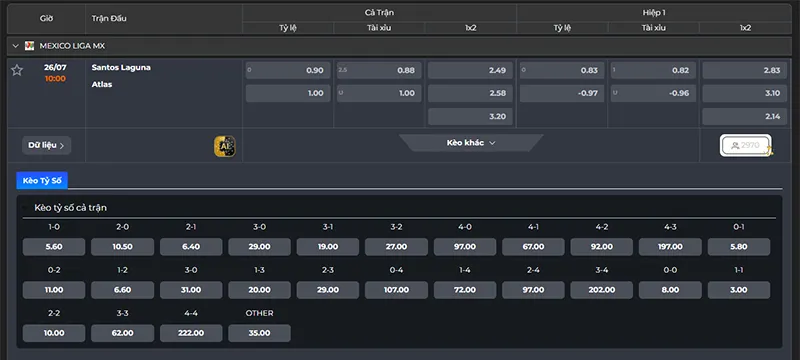Screen dimensions: 800x360
Task: Pick full-match under odds 1.00 marked U
Action: pyautogui.click(x=379, y=93)
